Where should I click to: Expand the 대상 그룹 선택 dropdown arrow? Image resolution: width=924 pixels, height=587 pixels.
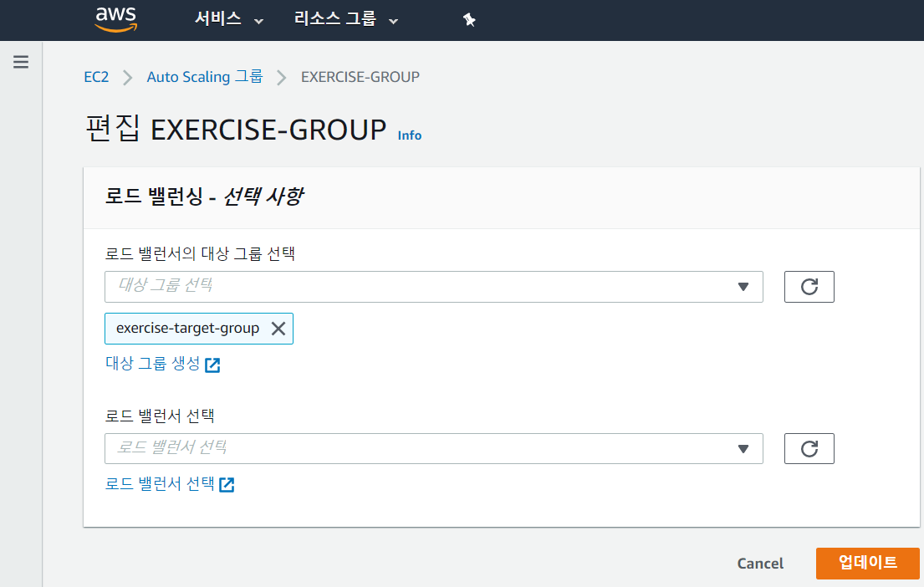(x=743, y=287)
